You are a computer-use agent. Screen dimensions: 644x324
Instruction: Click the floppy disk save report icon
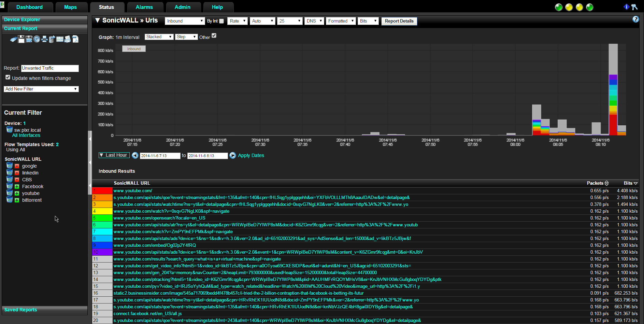21,39
